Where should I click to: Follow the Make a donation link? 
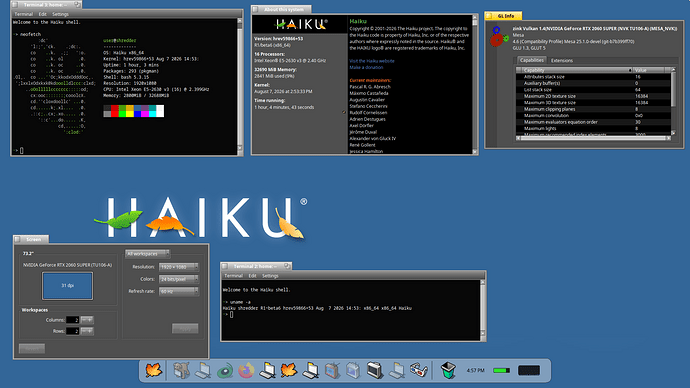click(x=366, y=67)
